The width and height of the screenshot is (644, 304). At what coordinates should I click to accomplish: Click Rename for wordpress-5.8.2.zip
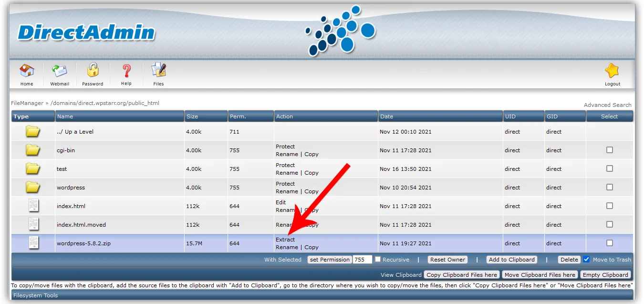coord(287,247)
